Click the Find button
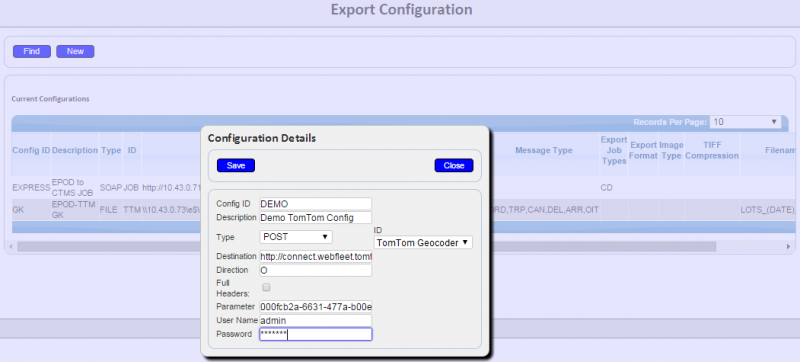This screenshot has width=800, height=362. [x=32, y=51]
